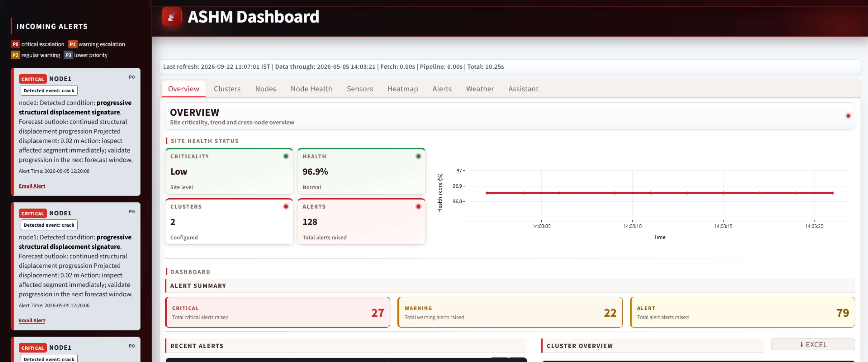Open the Assistant tab

point(523,89)
